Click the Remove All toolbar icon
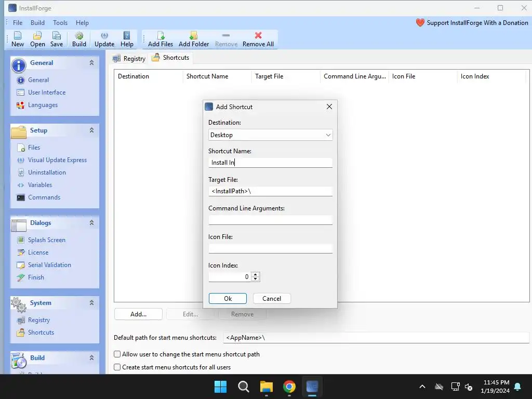 [x=258, y=39]
